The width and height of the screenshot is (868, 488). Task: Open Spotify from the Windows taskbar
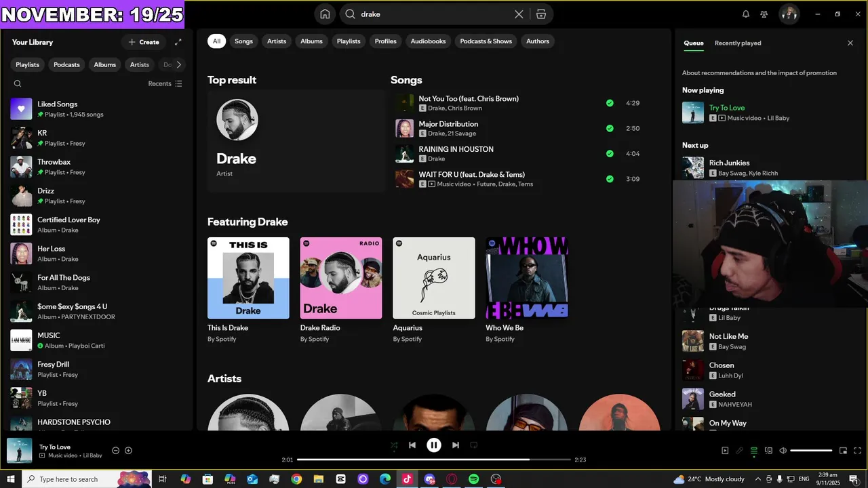click(x=473, y=479)
